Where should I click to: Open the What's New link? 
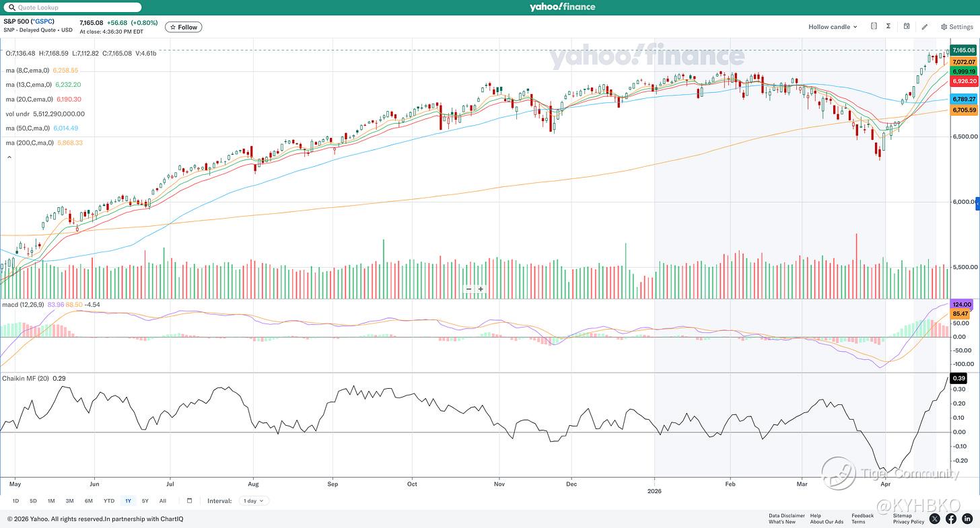[x=782, y=522]
